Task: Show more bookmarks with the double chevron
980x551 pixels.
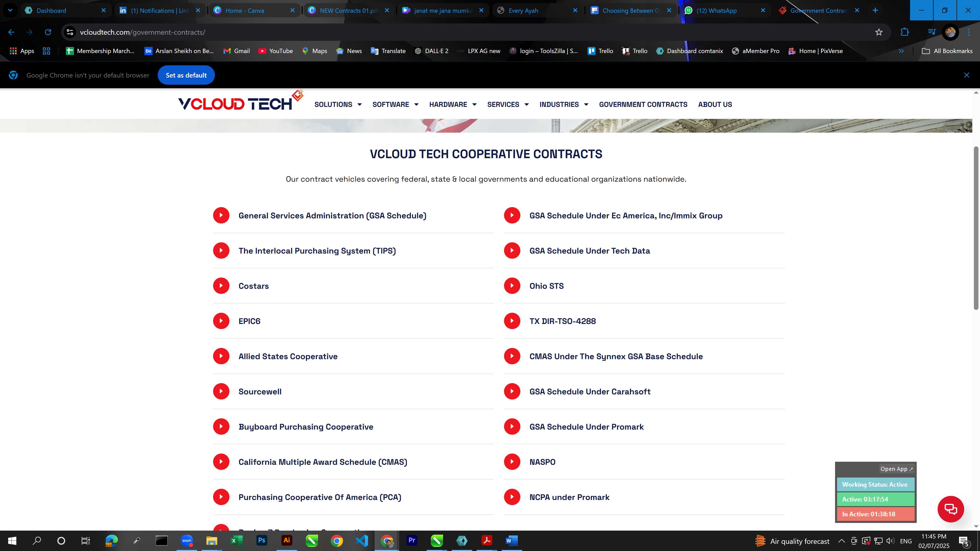Action: point(901,51)
